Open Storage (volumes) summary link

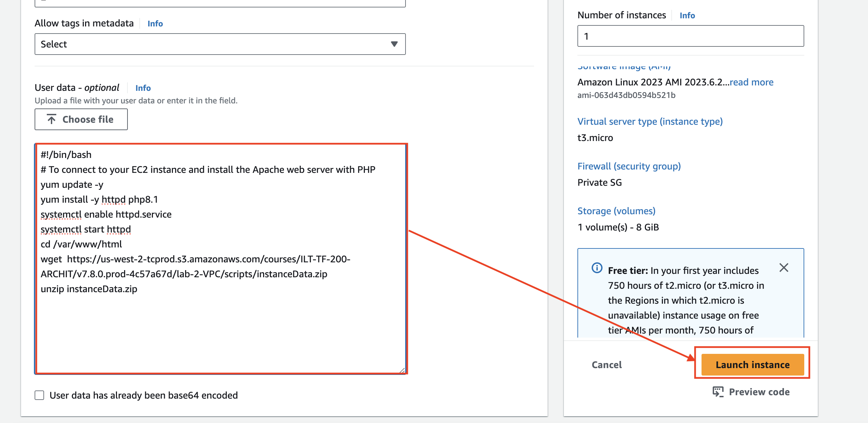pyautogui.click(x=616, y=211)
